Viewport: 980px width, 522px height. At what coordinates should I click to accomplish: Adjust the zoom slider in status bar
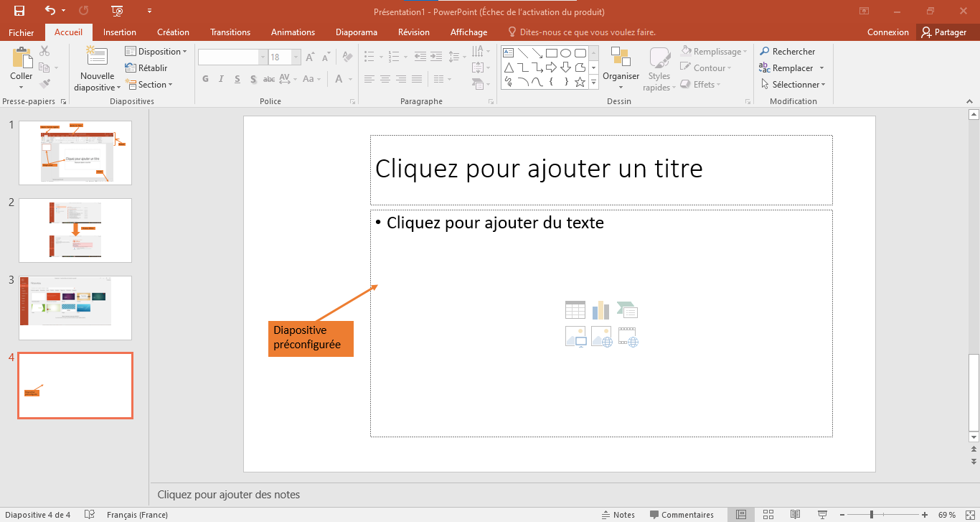point(871,515)
